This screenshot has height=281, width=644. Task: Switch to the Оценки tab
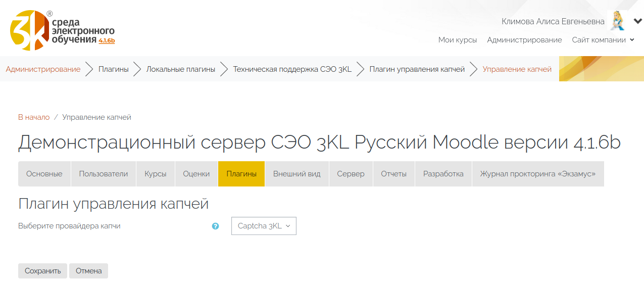click(x=196, y=174)
